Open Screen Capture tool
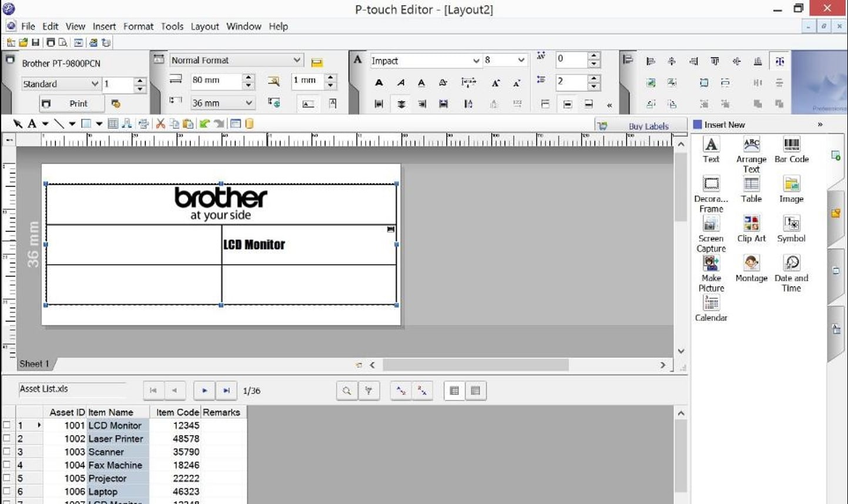The image size is (848, 504). tap(711, 234)
